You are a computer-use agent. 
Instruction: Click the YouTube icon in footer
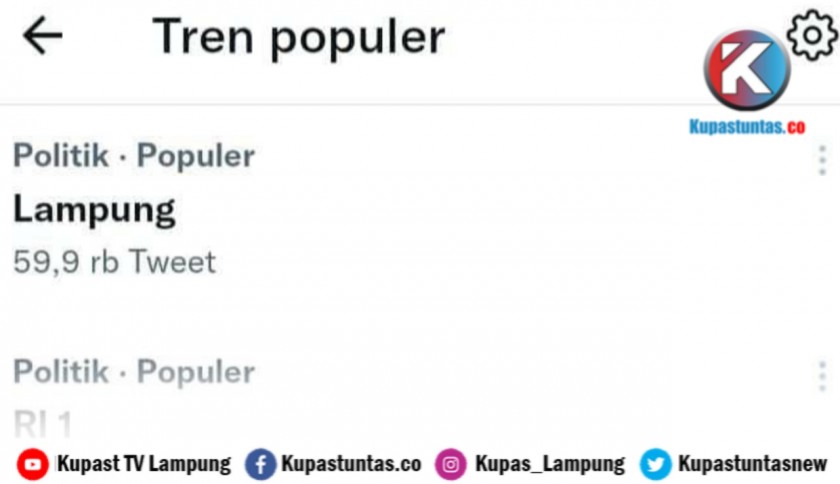33,464
